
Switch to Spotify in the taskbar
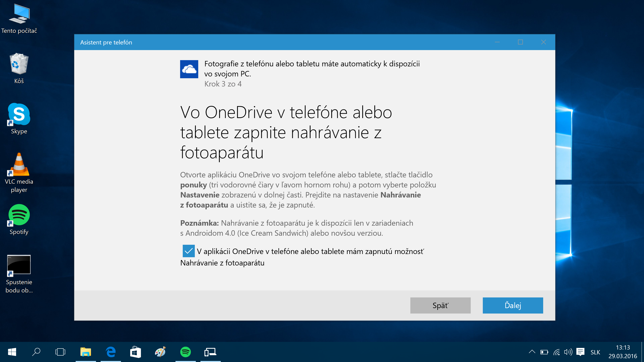click(x=186, y=352)
